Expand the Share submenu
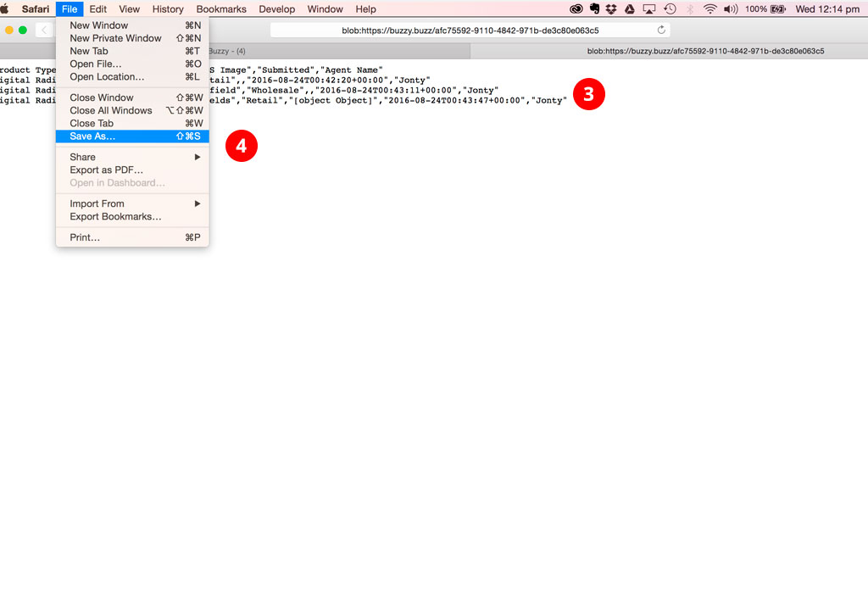 pyautogui.click(x=82, y=157)
